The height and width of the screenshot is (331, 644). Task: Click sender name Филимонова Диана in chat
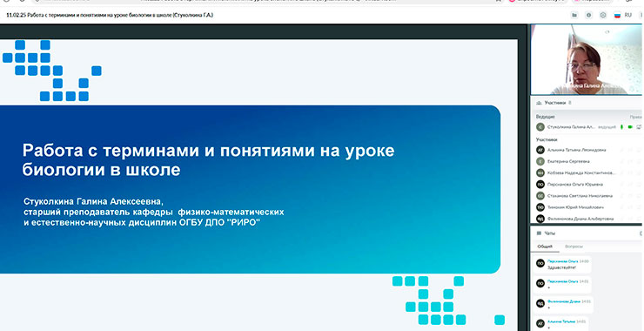click(564, 301)
